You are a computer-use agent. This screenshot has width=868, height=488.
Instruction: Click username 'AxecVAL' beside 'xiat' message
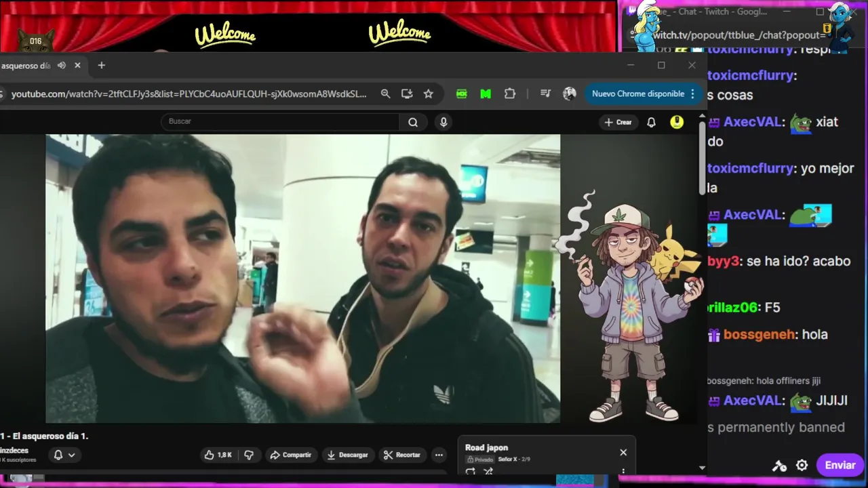click(753, 122)
